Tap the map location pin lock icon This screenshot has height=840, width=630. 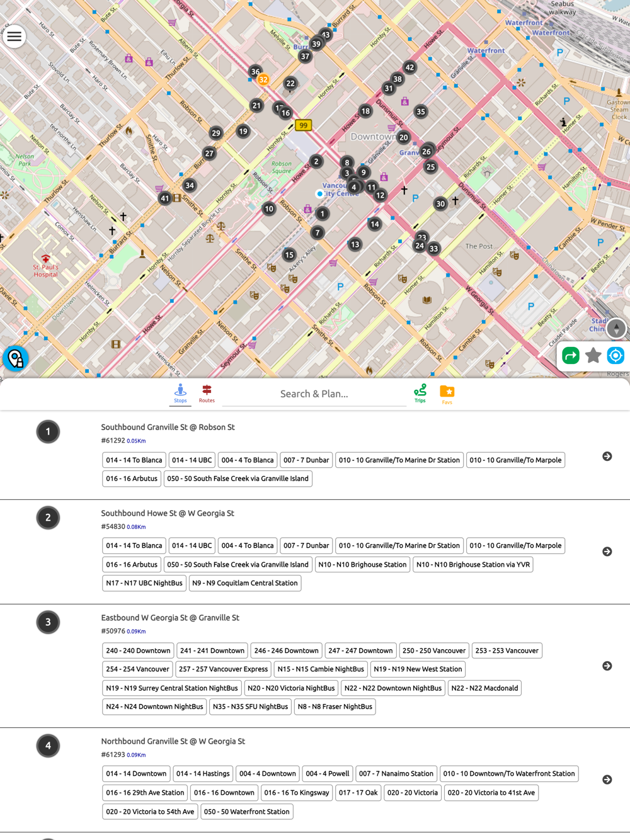[x=15, y=358]
